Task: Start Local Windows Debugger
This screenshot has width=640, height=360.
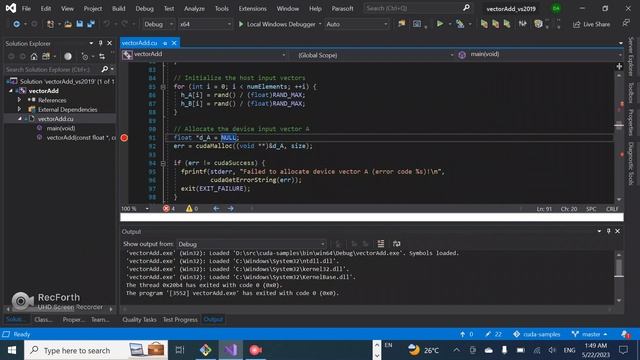Action: pos(277,24)
